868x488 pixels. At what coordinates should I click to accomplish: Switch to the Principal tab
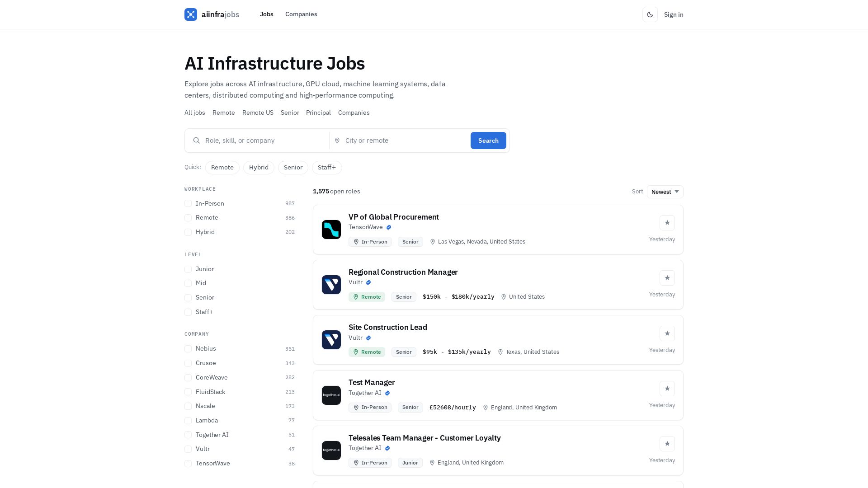[318, 113]
